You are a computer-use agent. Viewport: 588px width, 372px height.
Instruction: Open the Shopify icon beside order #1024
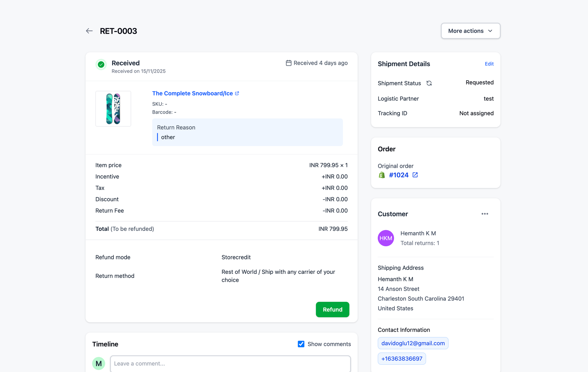tap(381, 175)
